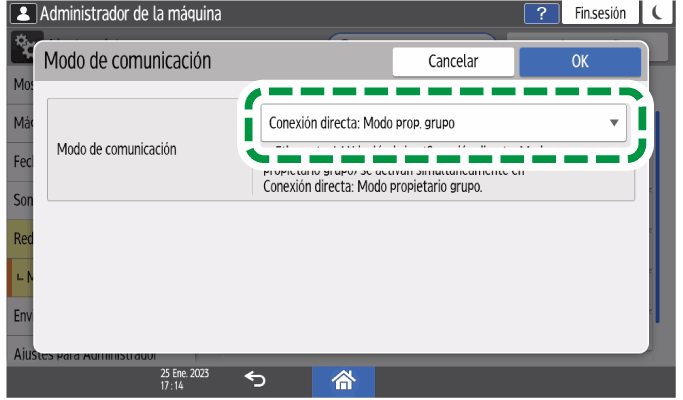Screen dimensions: 683x400
Task: Select the Son sidebar item
Action: (20, 201)
